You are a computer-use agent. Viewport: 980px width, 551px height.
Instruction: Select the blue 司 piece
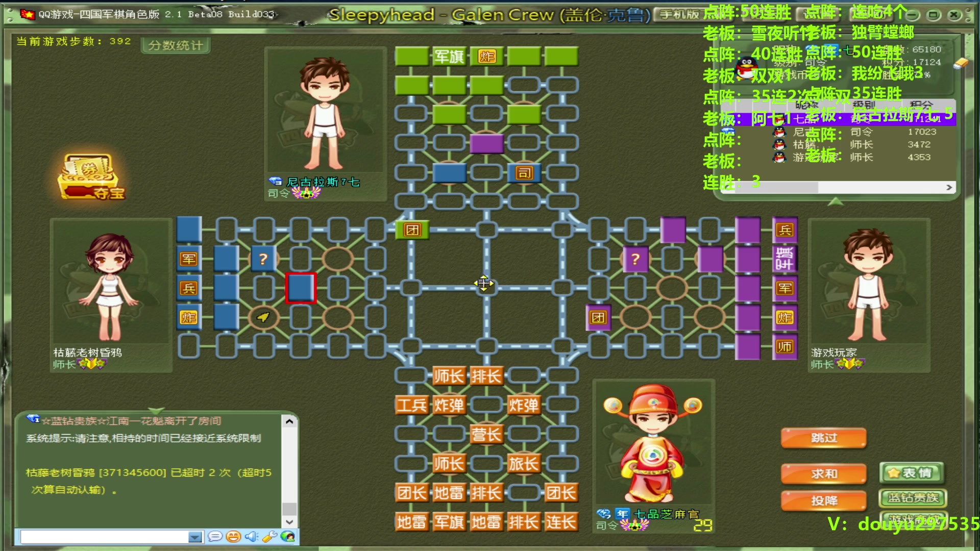point(524,173)
